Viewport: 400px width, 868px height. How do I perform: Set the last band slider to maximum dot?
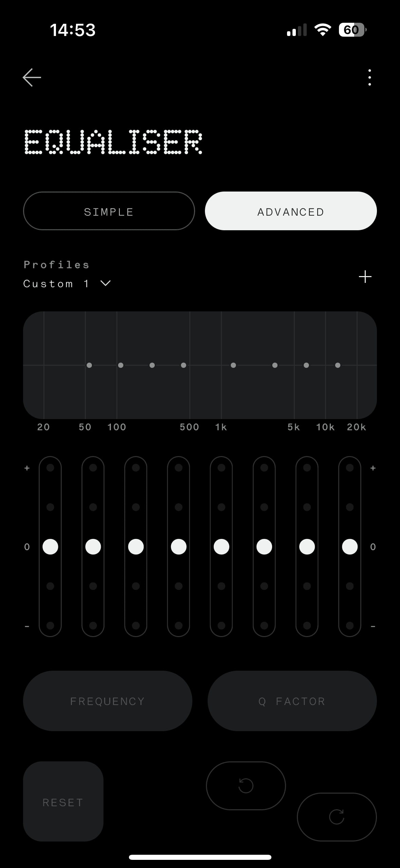point(350,468)
